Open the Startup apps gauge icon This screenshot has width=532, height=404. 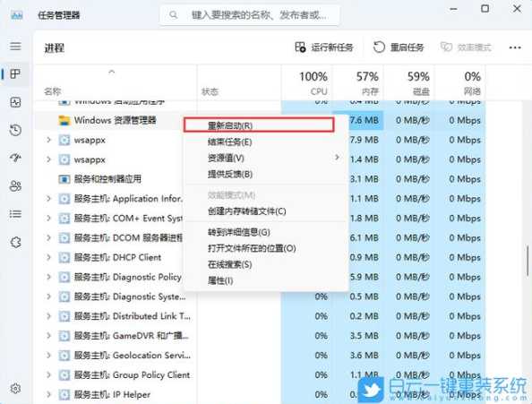pyautogui.click(x=15, y=158)
